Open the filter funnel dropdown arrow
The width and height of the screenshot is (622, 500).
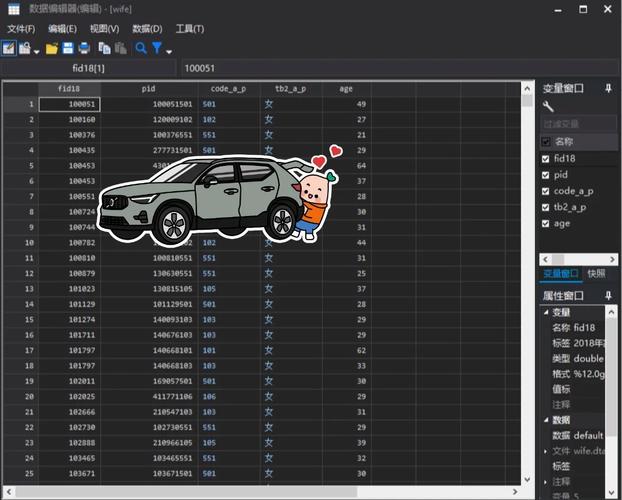coord(169,52)
